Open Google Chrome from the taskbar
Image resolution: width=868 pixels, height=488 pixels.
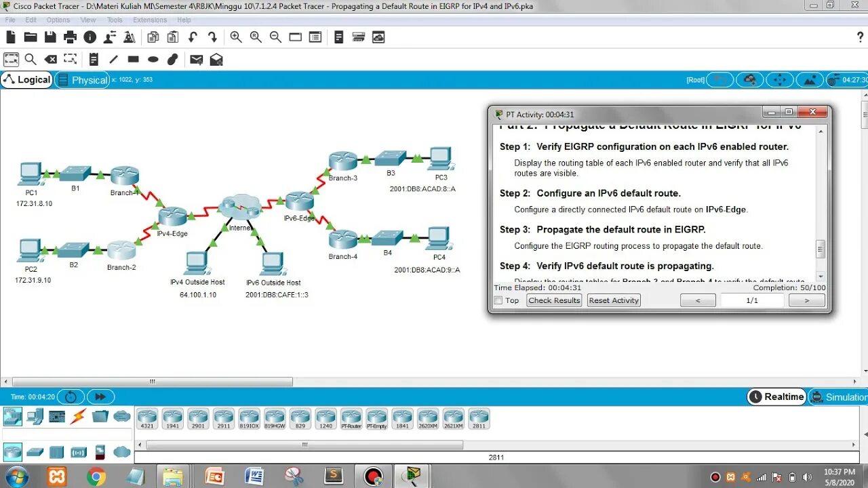(97, 476)
